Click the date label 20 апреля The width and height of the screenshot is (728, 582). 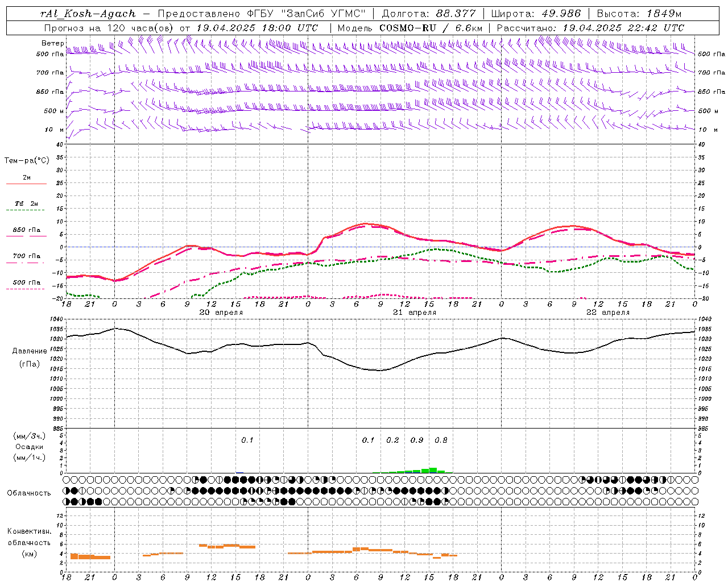(x=221, y=313)
